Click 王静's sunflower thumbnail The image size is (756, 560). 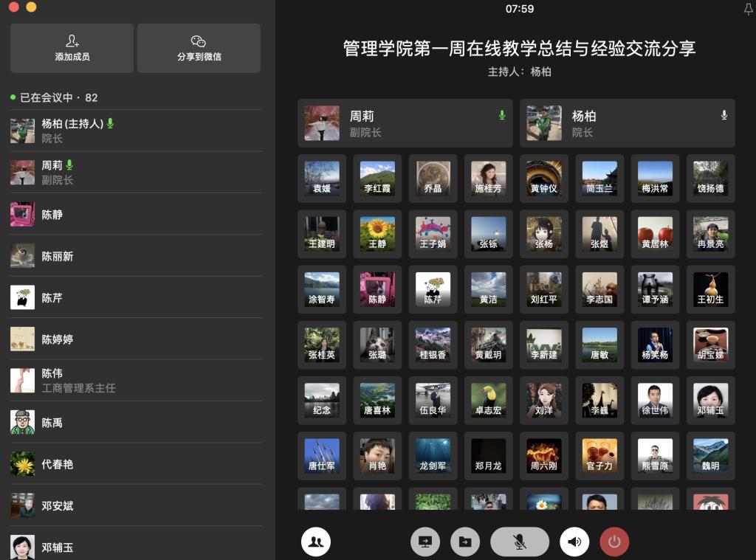pyautogui.click(x=377, y=233)
